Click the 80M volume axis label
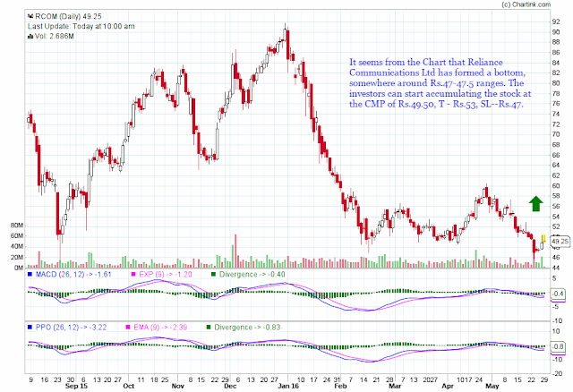The width and height of the screenshot is (573, 392). [17, 226]
